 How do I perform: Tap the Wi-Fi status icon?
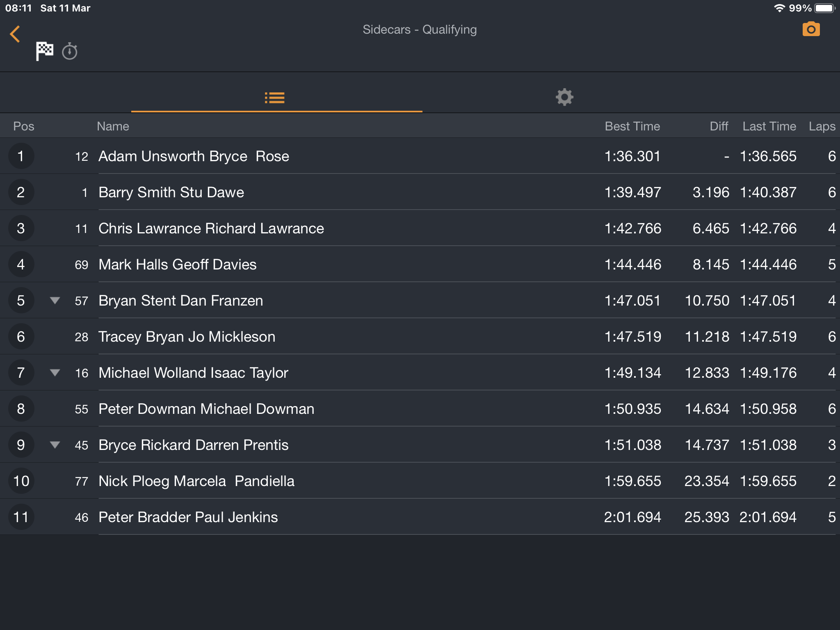(x=779, y=8)
